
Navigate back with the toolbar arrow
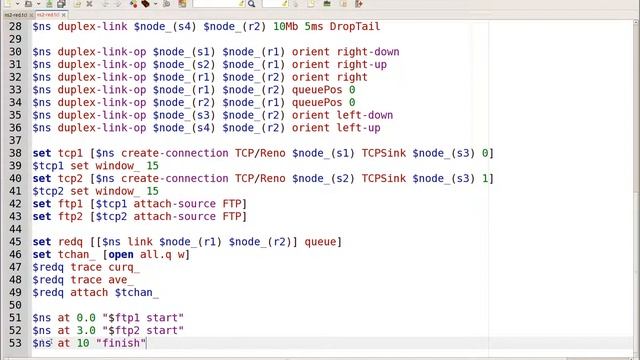[x=106, y=4]
